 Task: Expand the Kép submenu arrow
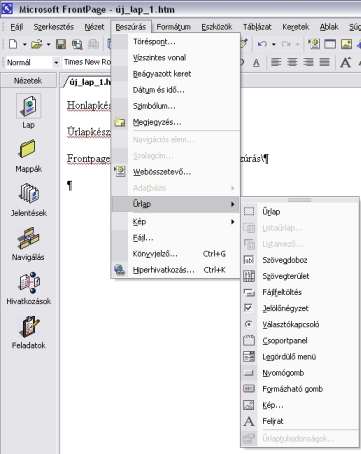click(233, 222)
